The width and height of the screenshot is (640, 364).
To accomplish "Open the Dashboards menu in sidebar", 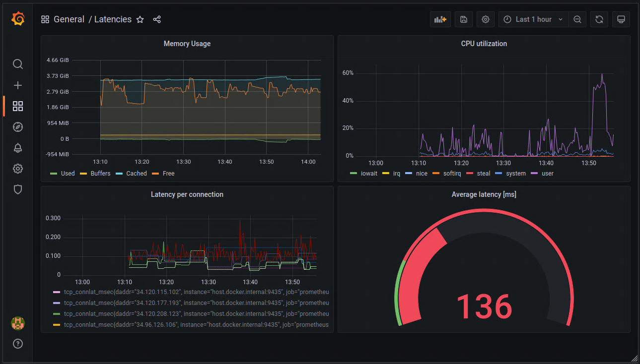I will tap(18, 106).
